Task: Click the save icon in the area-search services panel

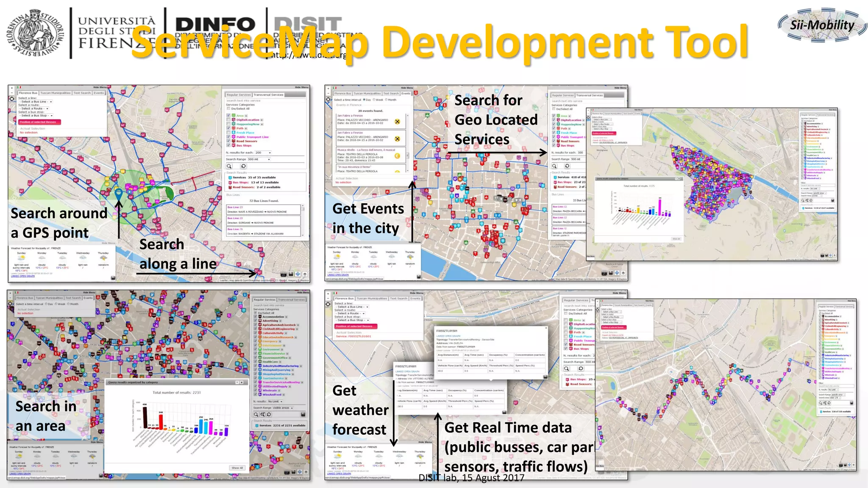Action: pyautogui.click(x=303, y=414)
